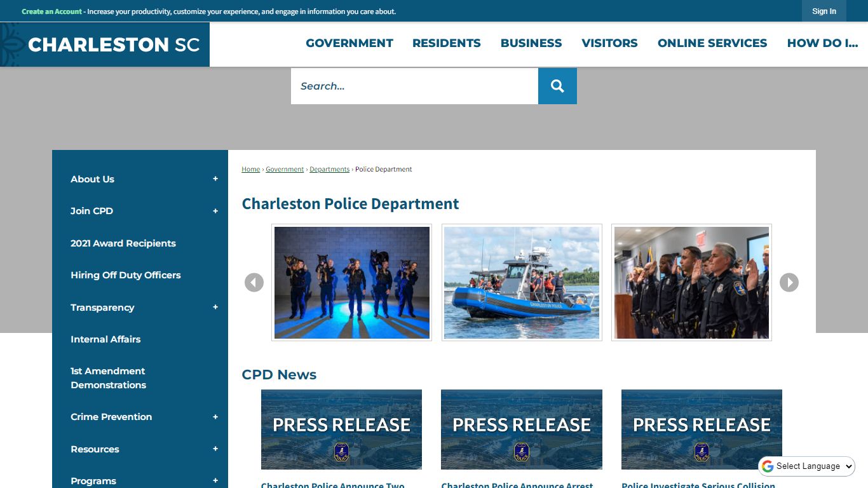Screen dimensions: 868x488
Task: Expand the Transparency submenu
Action: point(215,308)
